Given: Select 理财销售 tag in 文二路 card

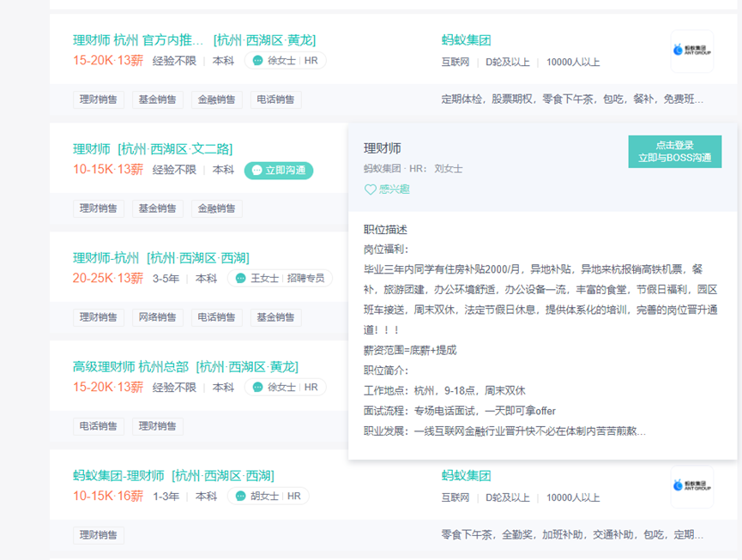Looking at the screenshot, I should pyautogui.click(x=99, y=208).
